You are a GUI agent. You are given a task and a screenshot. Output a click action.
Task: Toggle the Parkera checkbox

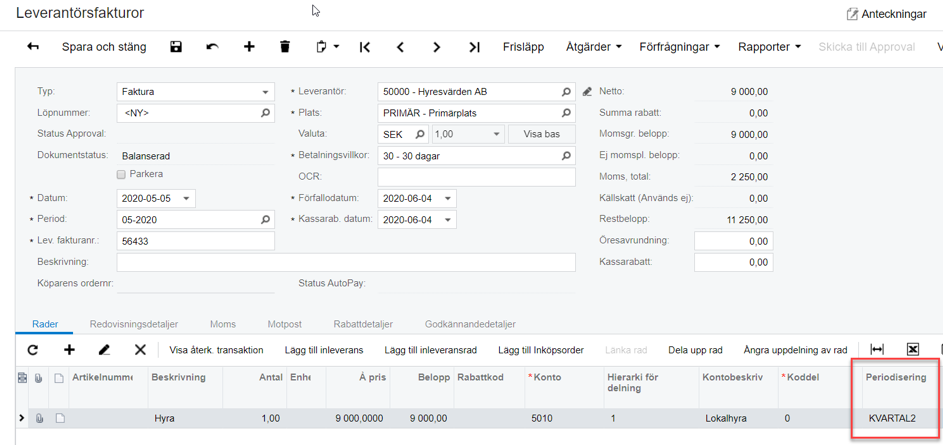pos(122,175)
